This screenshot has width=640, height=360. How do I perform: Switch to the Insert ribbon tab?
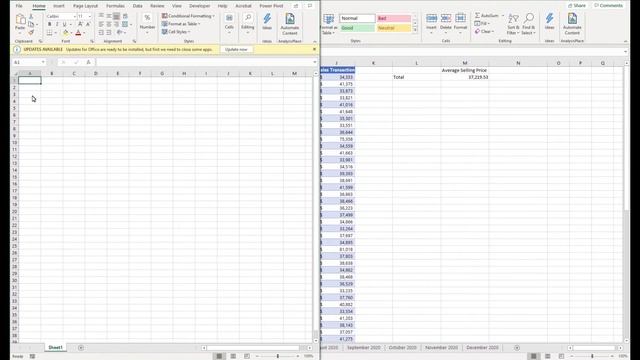tap(59, 6)
